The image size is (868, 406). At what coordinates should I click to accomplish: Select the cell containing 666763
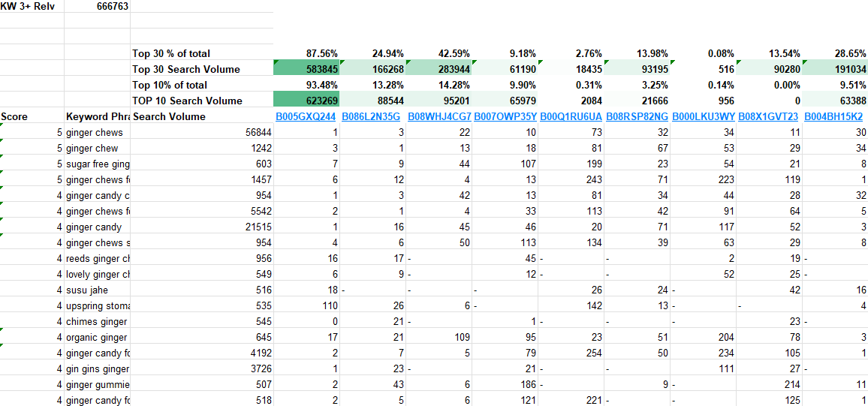[x=98, y=6]
